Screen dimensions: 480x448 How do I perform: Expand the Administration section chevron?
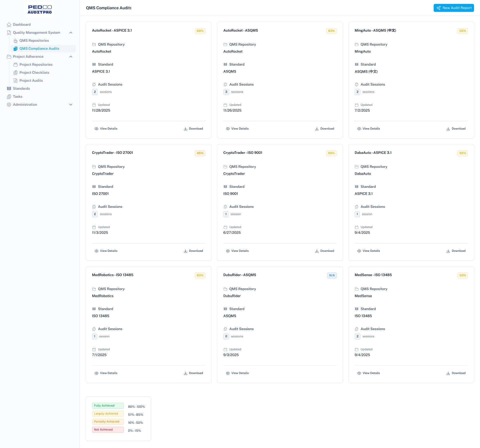click(x=71, y=104)
